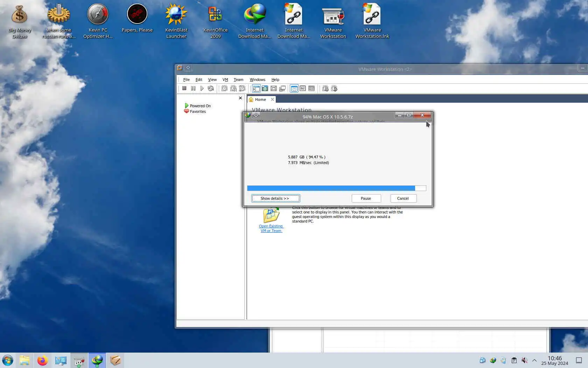Open the VM menu in VMware Workstation

pyautogui.click(x=225, y=80)
